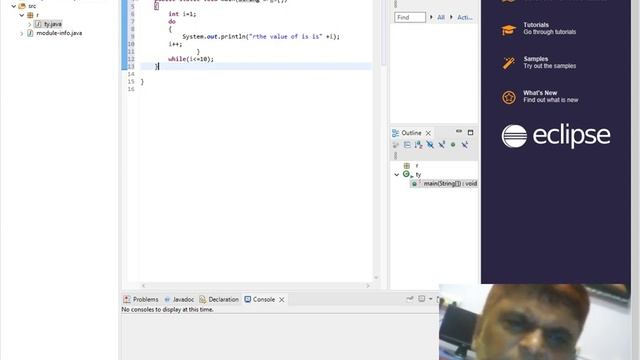
Task: Collapse the ty class in Outline
Action: (396, 175)
